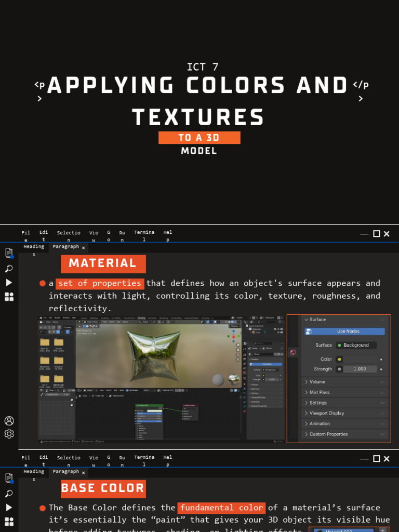
Task: Click the Explorer files icon on Material slide
Action: [x=9, y=253]
